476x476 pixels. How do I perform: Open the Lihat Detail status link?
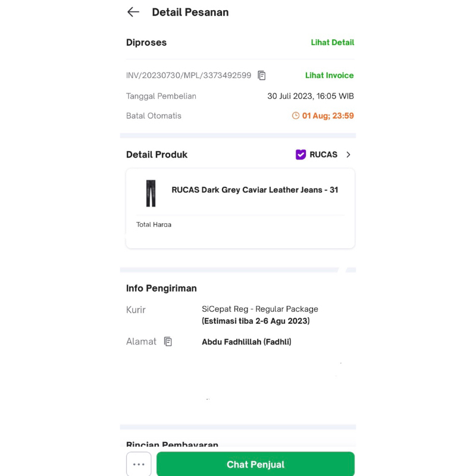click(332, 43)
